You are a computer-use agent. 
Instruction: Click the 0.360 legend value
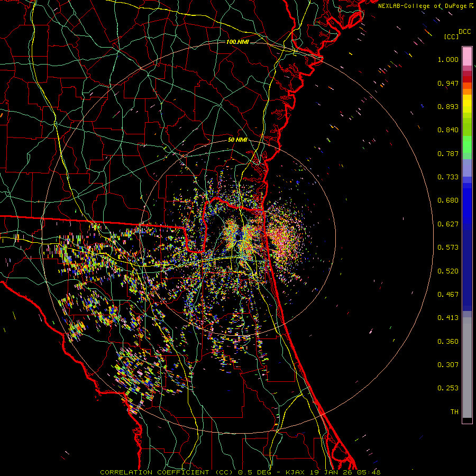[x=448, y=342]
